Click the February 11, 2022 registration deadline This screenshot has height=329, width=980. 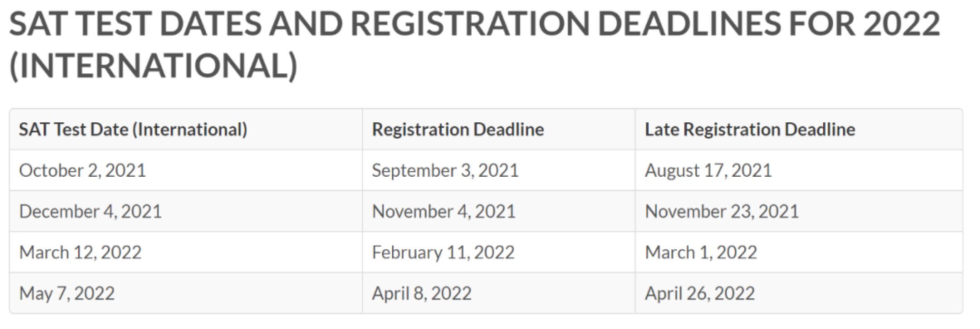pyautogui.click(x=443, y=252)
